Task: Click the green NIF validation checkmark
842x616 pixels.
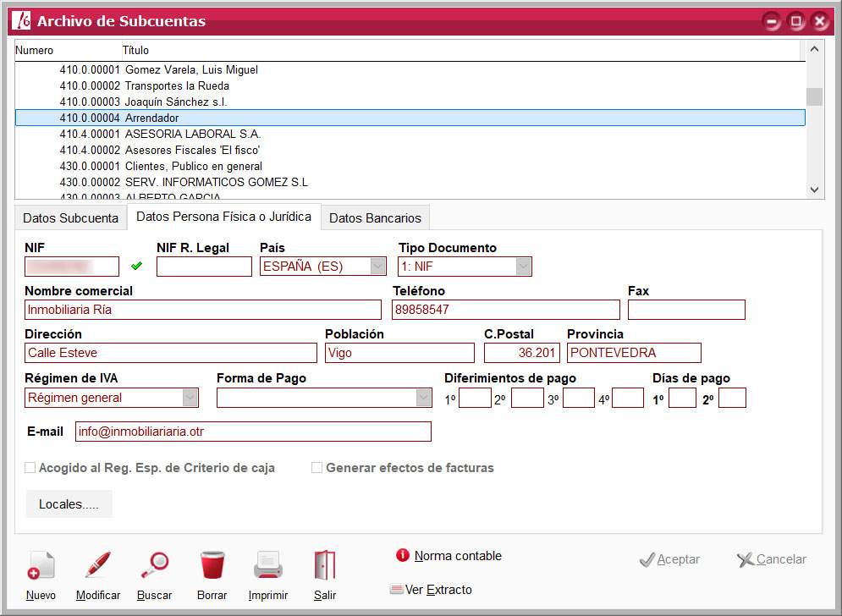Action: pos(136,266)
